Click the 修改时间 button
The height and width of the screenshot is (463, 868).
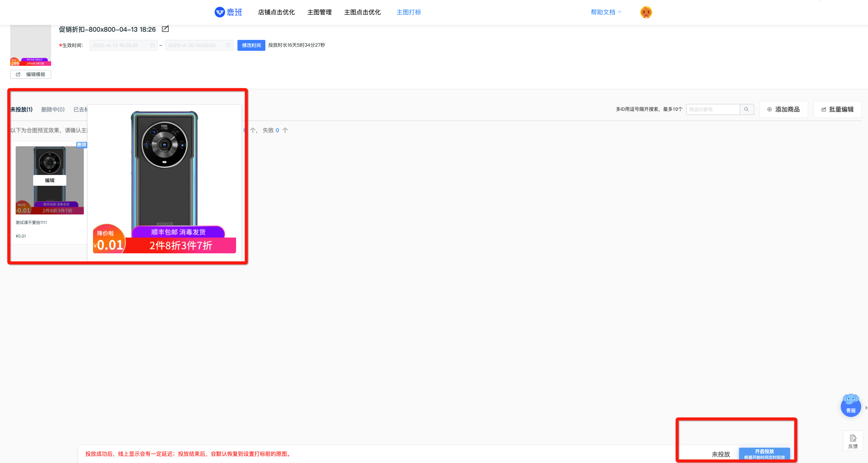[x=251, y=45]
